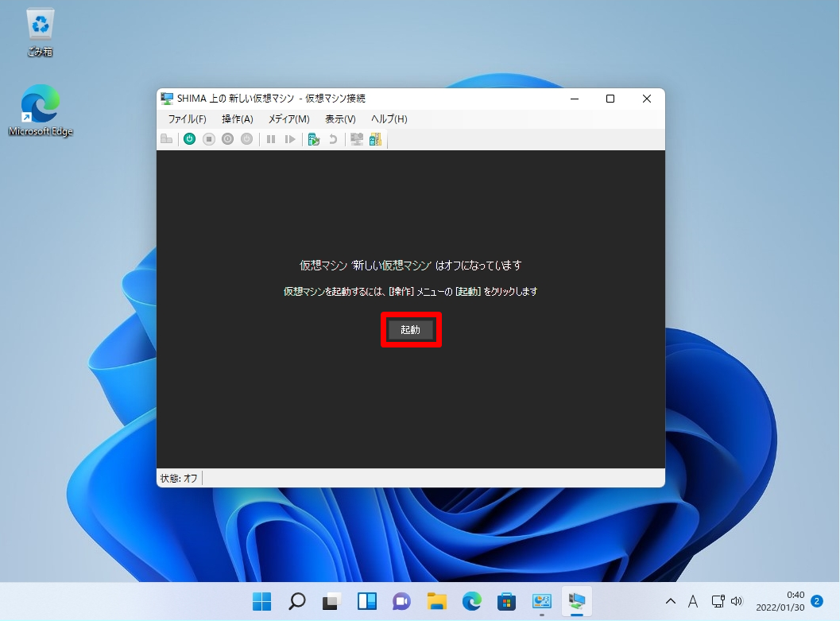The image size is (840, 621).
Task: Open taskbar Search
Action: click(x=296, y=601)
